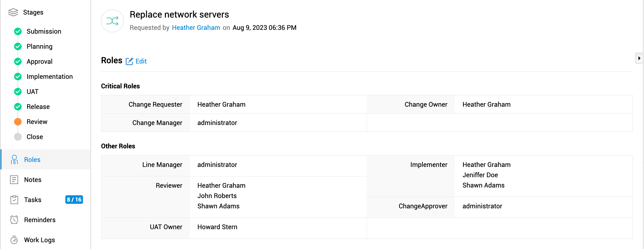This screenshot has height=249, width=644.
Task: Click the Stages layers icon
Action: coord(13,12)
